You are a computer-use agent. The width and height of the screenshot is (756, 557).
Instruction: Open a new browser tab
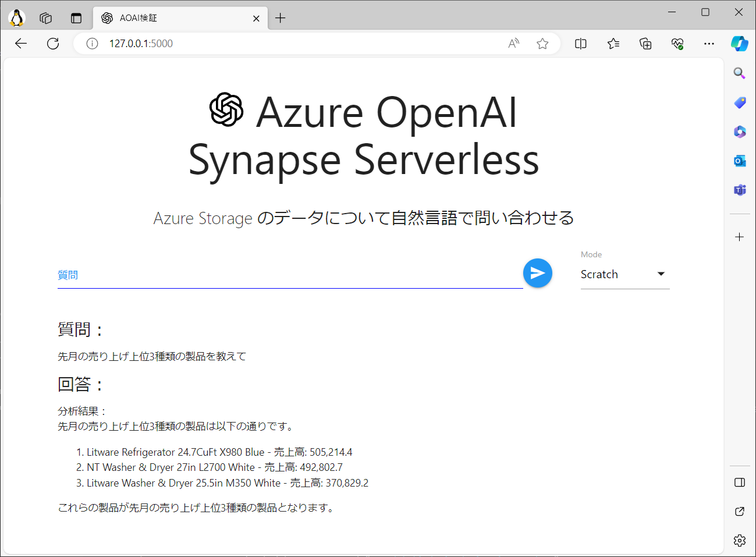(280, 18)
